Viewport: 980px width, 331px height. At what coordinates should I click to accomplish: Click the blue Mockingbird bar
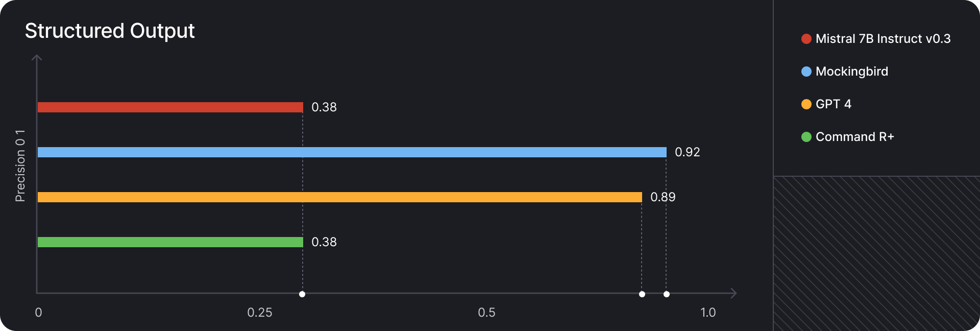pyautogui.click(x=352, y=152)
